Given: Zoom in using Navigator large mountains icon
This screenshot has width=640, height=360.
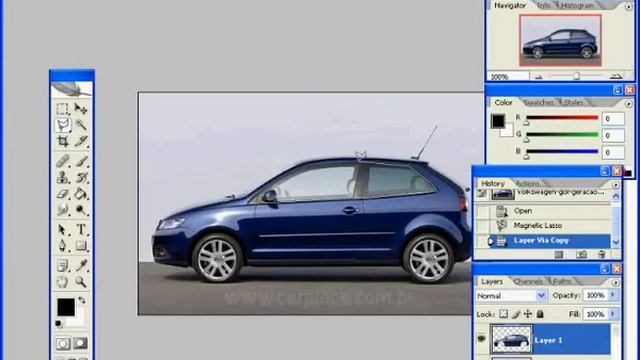Looking at the screenshot, I should 616,76.
